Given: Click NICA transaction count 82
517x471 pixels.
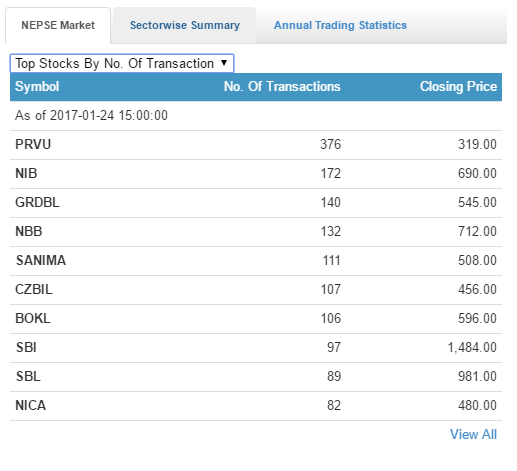Looking at the screenshot, I should click(334, 406).
